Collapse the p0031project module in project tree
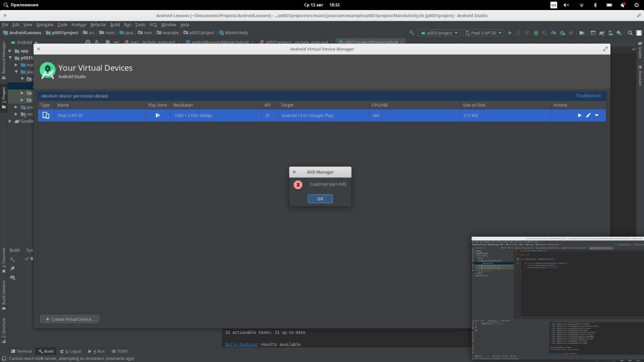Screen dimensions: 644x362 [x=10, y=58]
